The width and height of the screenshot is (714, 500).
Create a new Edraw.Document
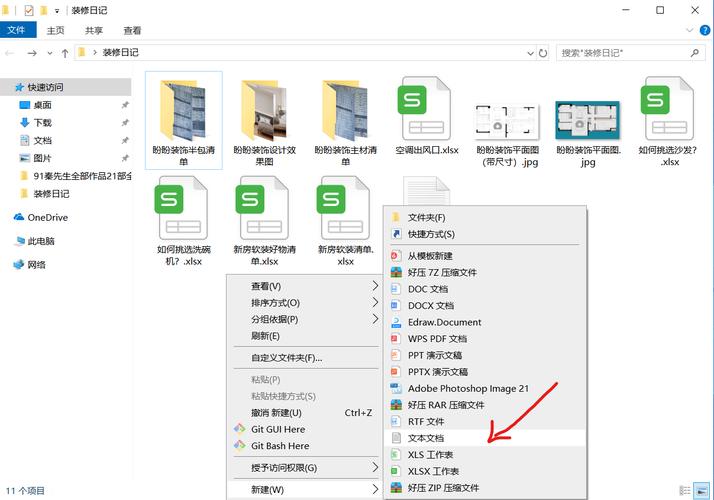[x=485, y=322]
